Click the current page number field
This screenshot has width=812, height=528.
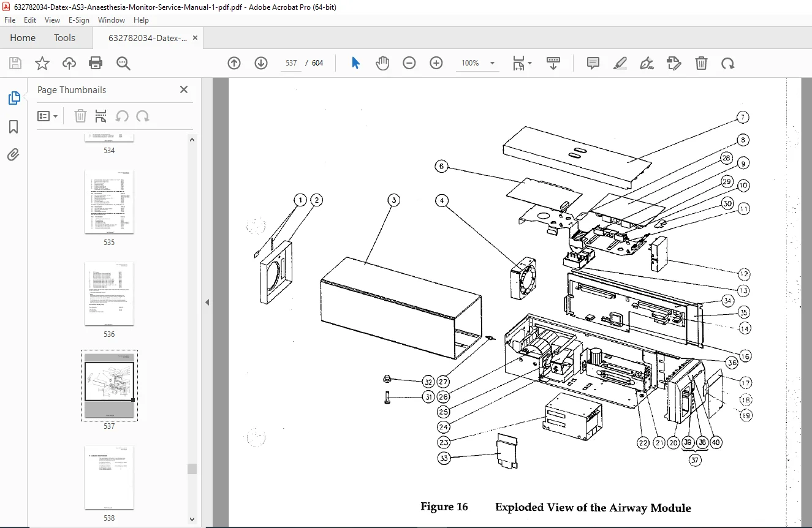291,63
